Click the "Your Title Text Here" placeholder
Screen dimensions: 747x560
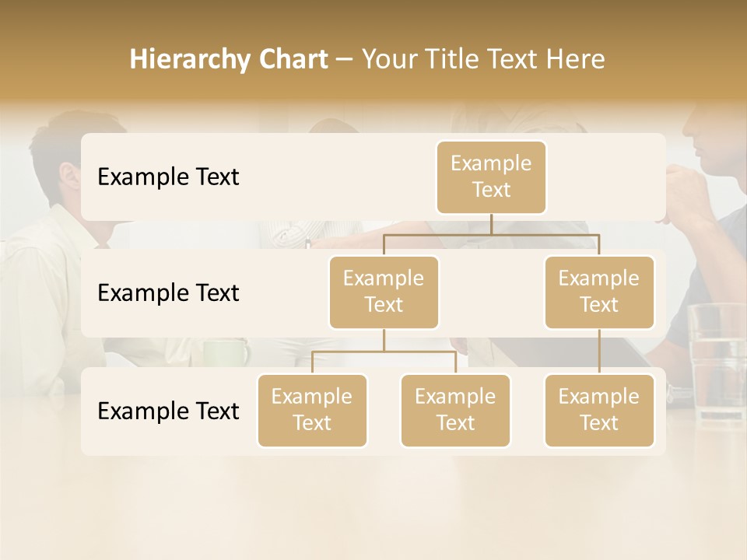point(483,59)
